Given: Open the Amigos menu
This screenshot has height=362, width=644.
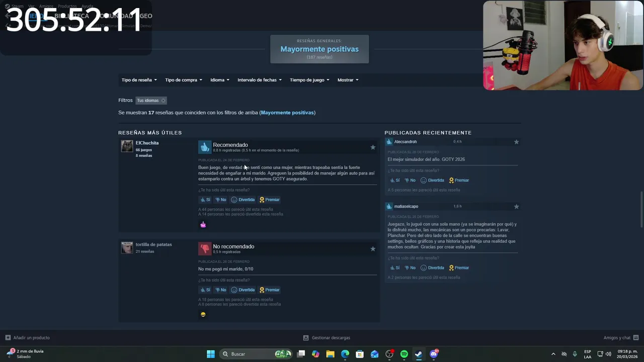Looking at the screenshot, I should click(x=46, y=6).
